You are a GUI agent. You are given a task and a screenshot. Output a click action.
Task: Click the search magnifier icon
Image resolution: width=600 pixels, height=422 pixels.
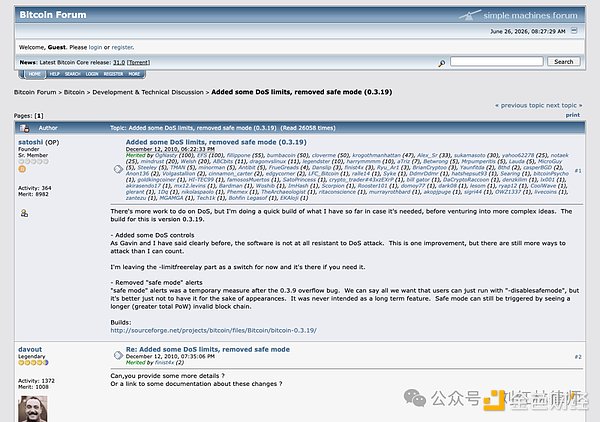(x=442, y=63)
